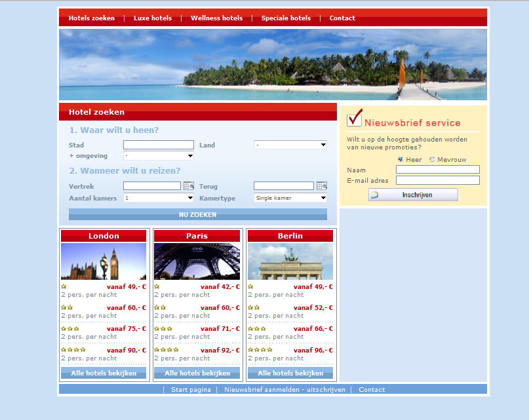Click the Nieuwsbrief red checkmark icon
The image size is (529, 420).
click(355, 117)
